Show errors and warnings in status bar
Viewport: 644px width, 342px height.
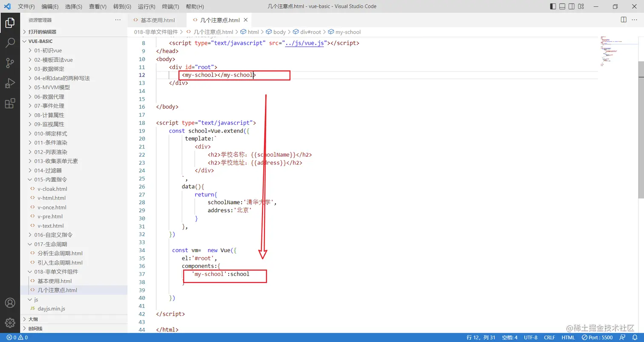(17, 337)
